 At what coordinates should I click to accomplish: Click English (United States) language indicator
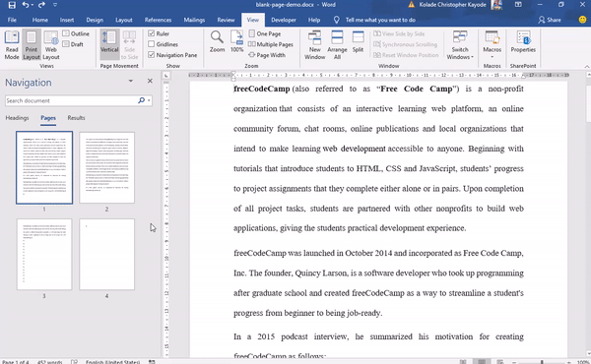pos(112,362)
